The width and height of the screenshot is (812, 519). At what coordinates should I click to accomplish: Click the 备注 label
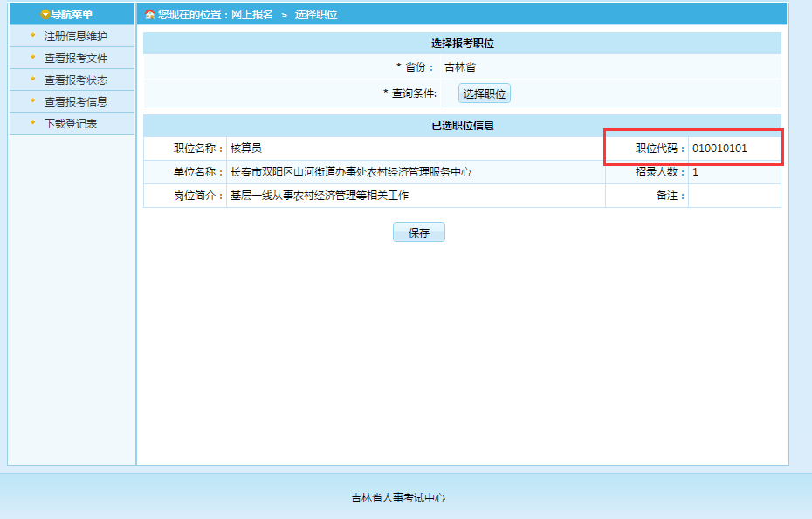pos(670,196)
